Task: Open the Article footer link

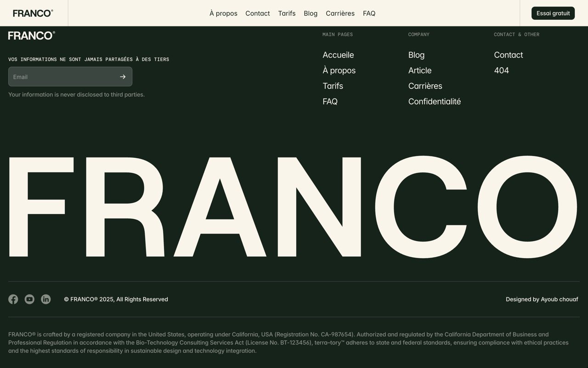Action: tap(420, 70)
